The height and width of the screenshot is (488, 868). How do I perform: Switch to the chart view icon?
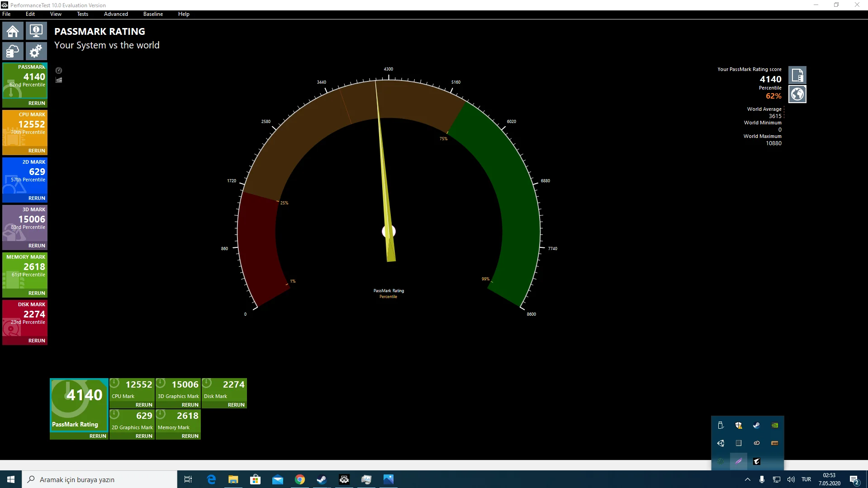[x=59, y=80]
